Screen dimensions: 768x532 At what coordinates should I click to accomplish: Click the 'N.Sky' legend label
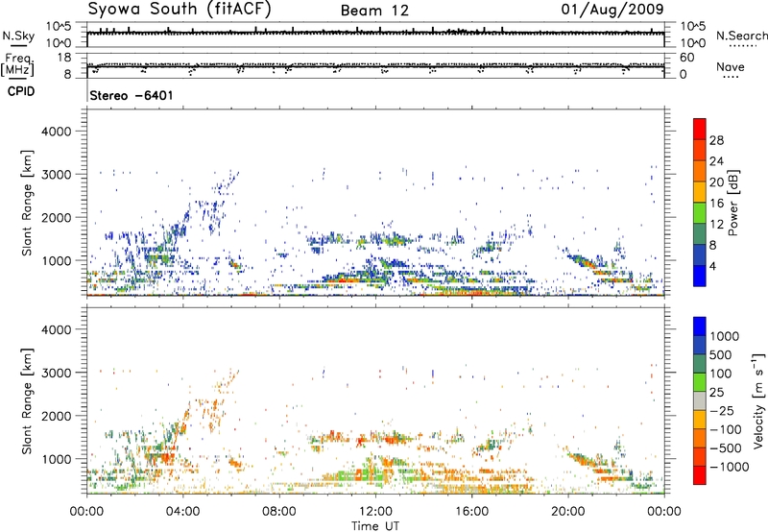click(18, 36)
